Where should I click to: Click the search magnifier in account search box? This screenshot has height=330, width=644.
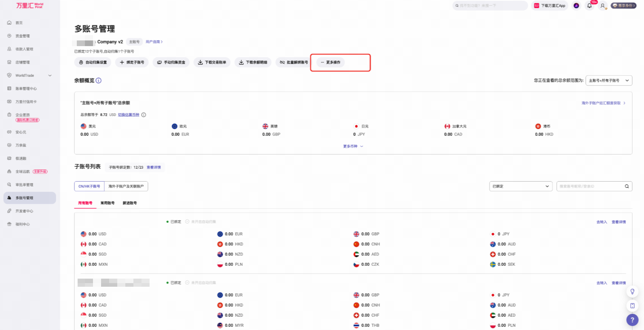click(x=627, y=186)
